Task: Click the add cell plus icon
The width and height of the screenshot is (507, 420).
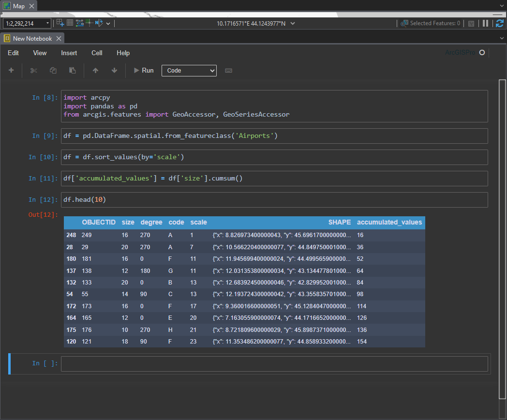Action: coord(11,71)
